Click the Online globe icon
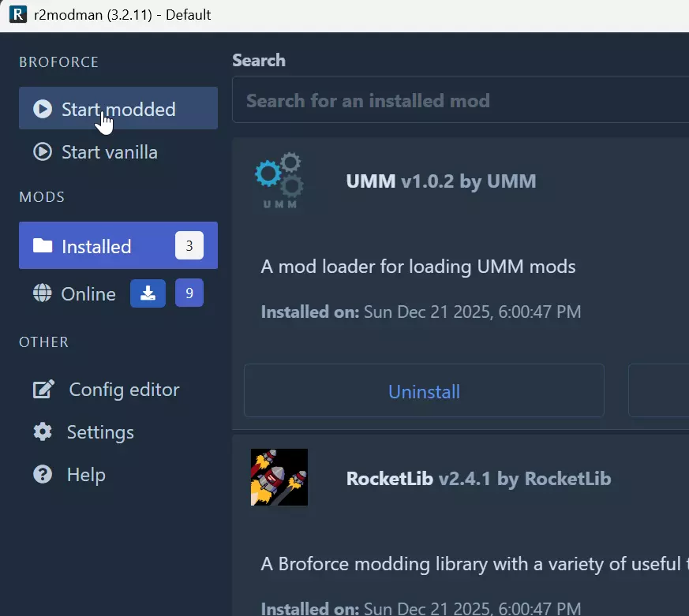This screenshot has height=616, width=689. coord(42,293)
